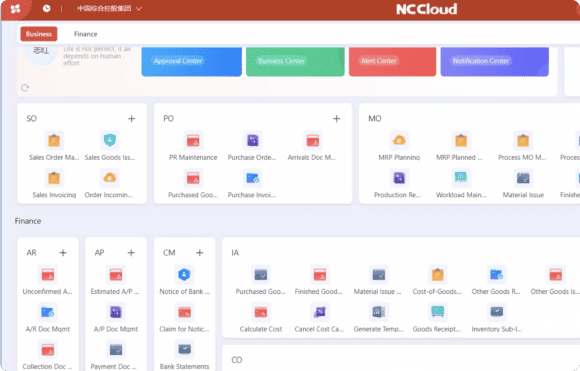Click the four-leaf app launcher icon
The image size is (580, 371).
tap(16, 9)
